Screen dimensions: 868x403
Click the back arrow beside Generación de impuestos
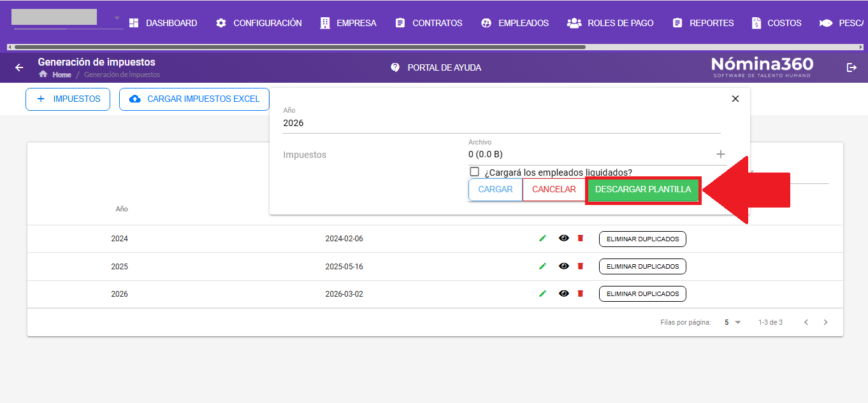19,67
